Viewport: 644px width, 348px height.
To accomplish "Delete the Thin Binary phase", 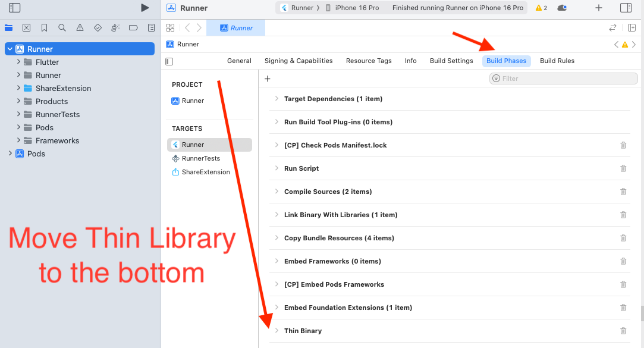I will (623, 331).
